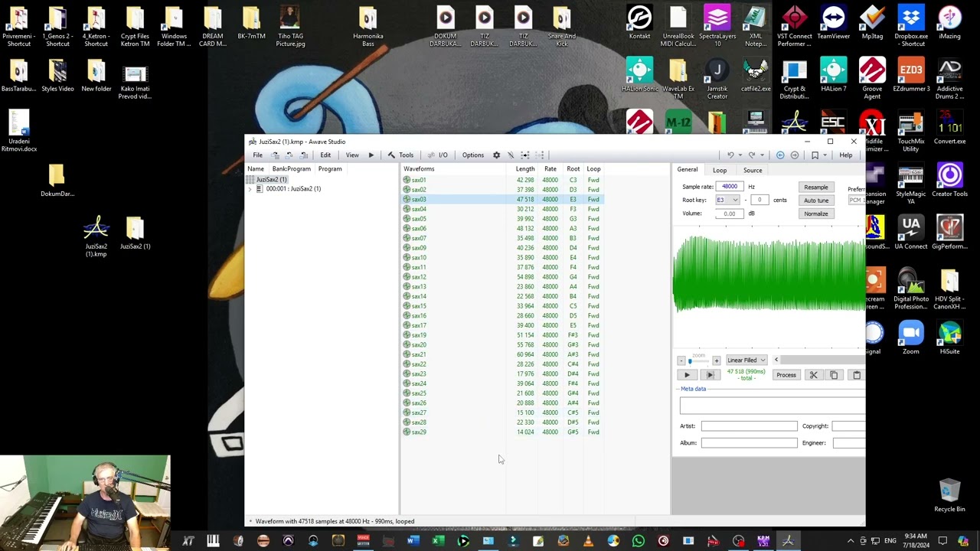Click the Volume dB input field

click(x=730, y=214)
